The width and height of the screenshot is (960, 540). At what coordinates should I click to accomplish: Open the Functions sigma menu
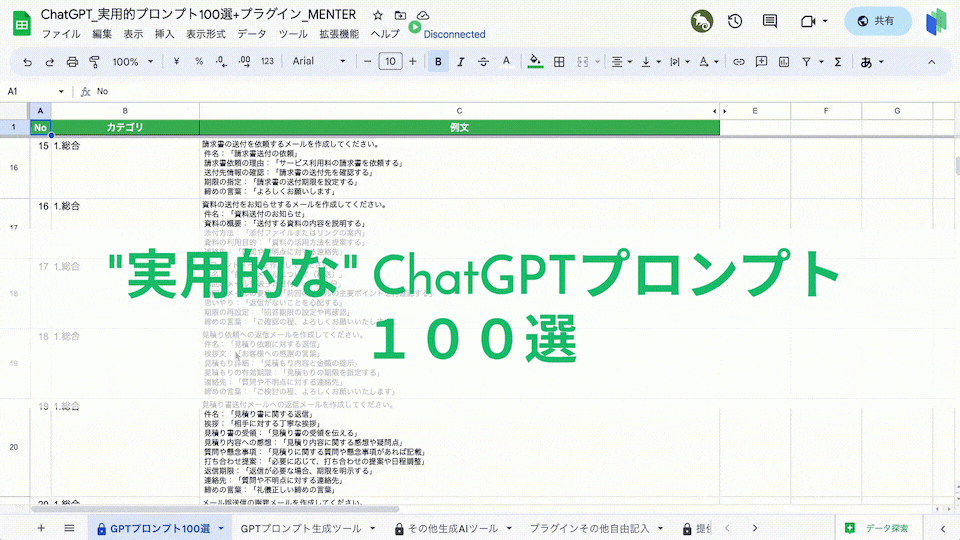[838, 62]
